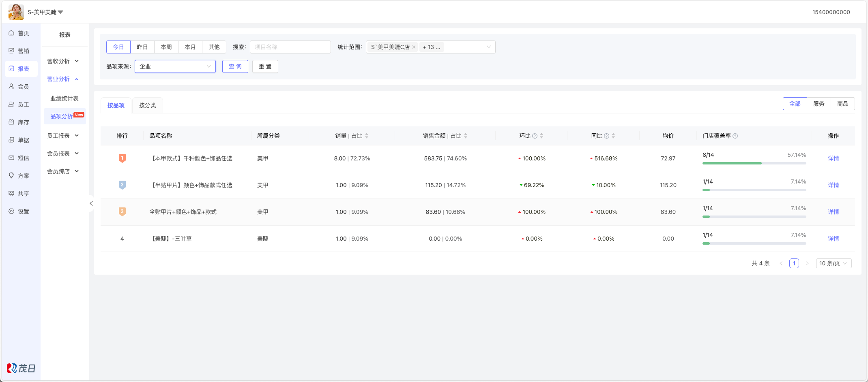The image size is (868, 382).
Task: Select the 本月 date range option
Action: 190,47
